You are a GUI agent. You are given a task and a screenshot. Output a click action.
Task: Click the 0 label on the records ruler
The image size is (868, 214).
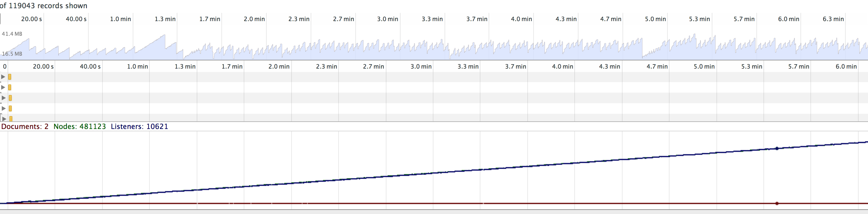pos(5,67)
